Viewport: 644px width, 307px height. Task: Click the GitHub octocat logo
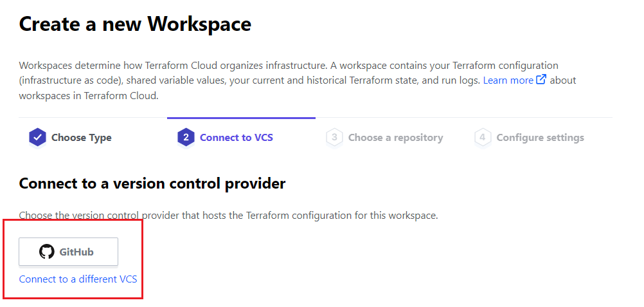point(47,252)
